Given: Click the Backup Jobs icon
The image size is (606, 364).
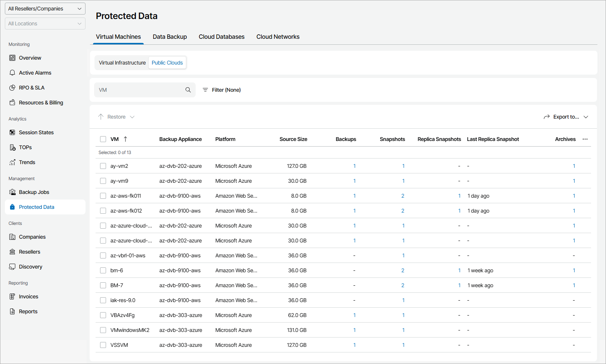Looking at the screenshot, I should tap(12, 192).
